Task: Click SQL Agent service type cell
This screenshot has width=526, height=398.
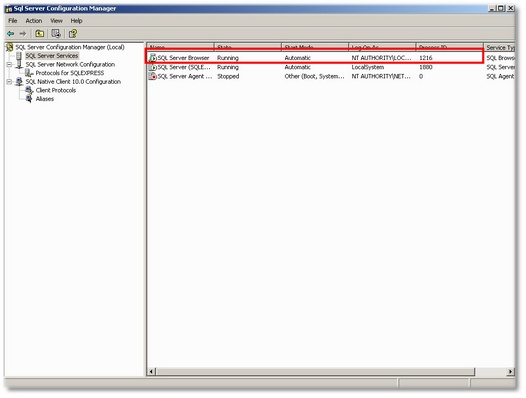Action: [x=501, y=77]
